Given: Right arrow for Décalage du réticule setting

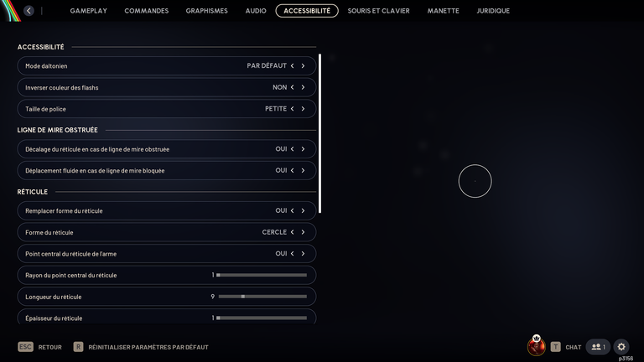Looking at the screenshot, I should [303, 149].
